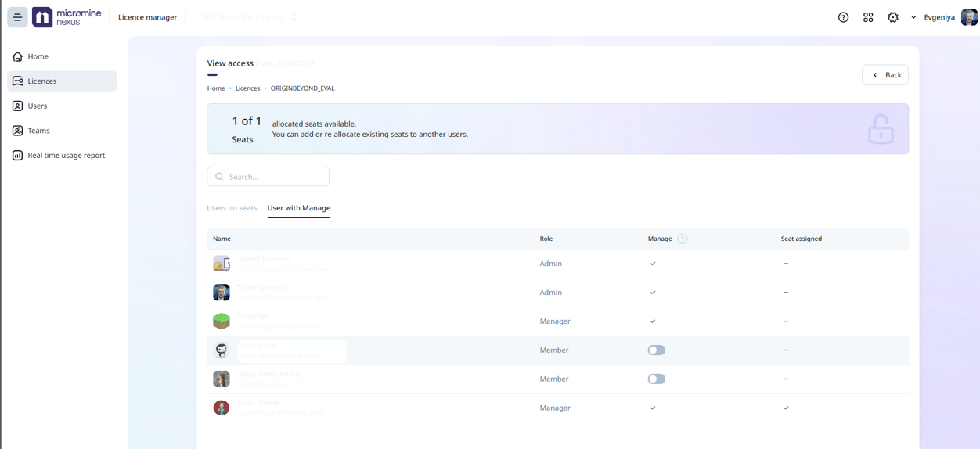Click the hamburger menu icon
Viewport: 980px width, 449px height.
pos(17,17)
